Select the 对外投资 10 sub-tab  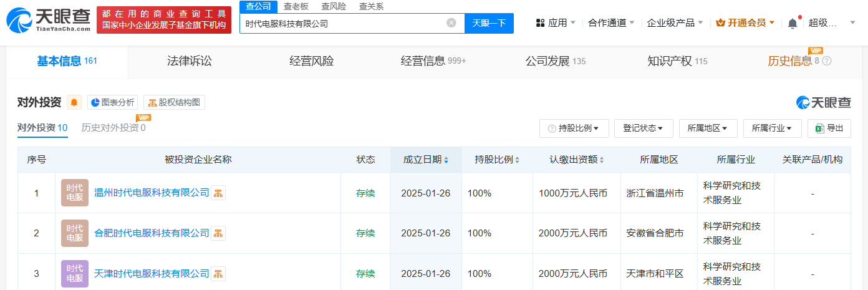click(x=42, y=128)
